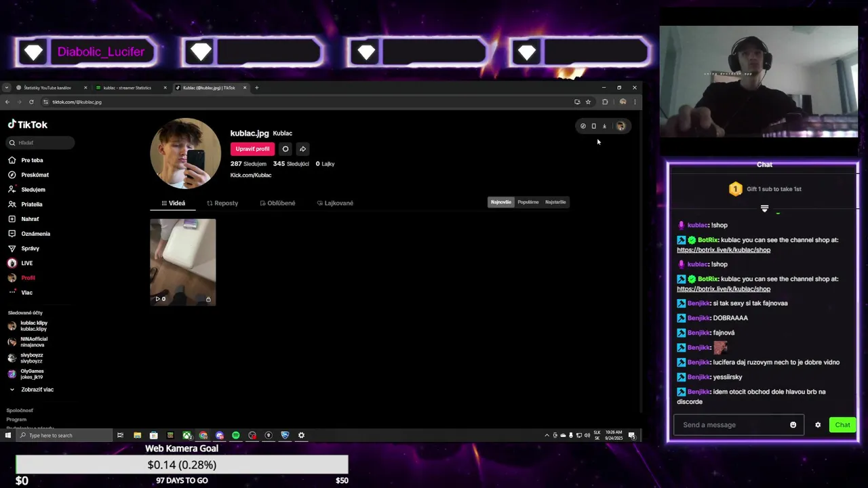
Task: Select the Obľúbené profile tab
Action: 277,203
